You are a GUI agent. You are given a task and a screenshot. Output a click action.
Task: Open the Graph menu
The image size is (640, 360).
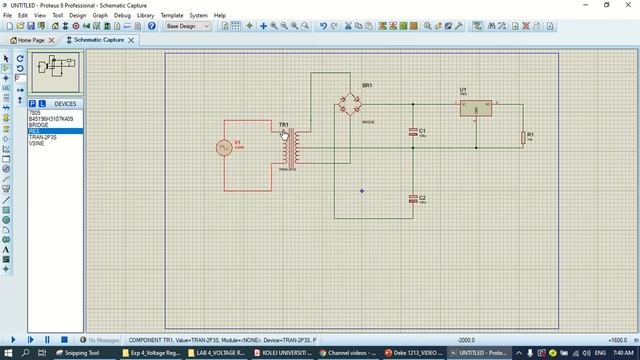point(100,16)
